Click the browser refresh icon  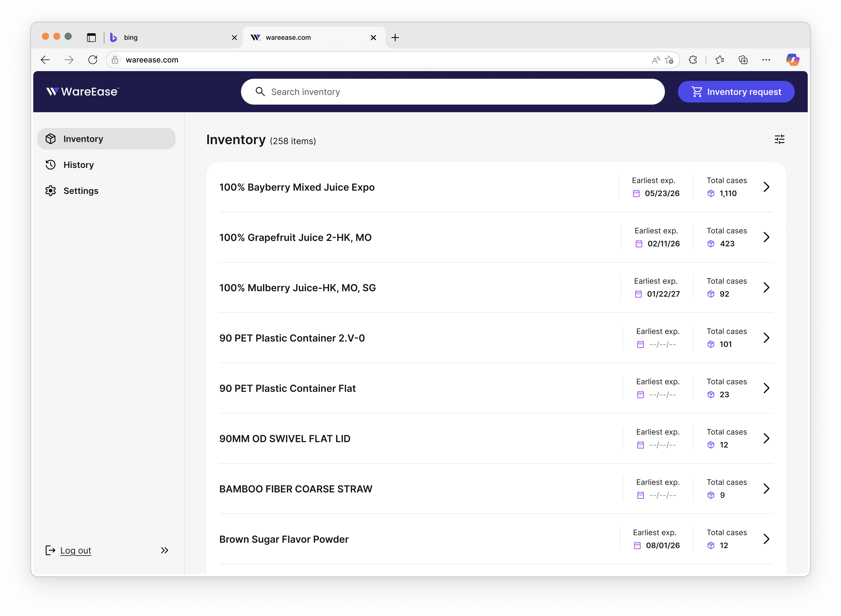point(93,60)
